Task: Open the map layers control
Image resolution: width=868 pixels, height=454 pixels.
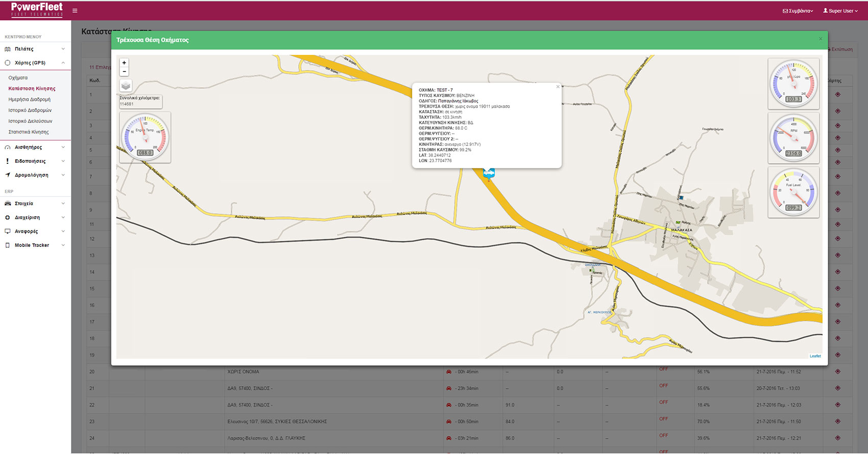Action: pyautogui.click(x=126, y=86)
